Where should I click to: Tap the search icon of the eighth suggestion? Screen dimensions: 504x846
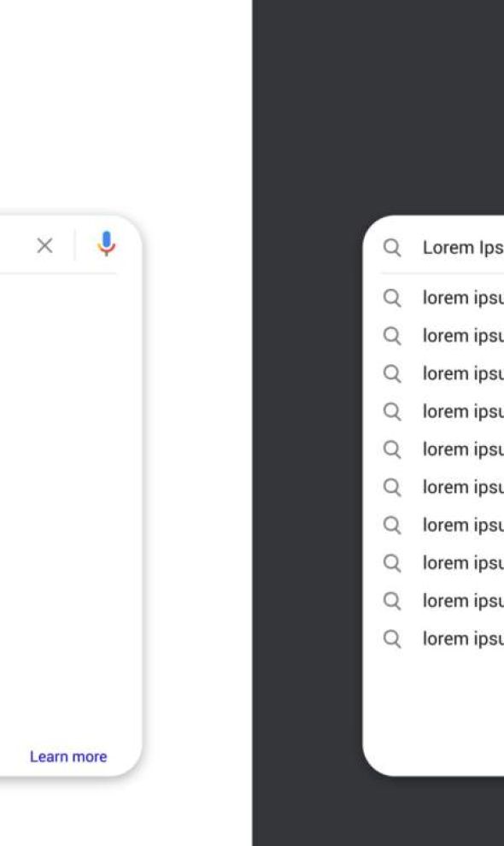coord(392,563)
